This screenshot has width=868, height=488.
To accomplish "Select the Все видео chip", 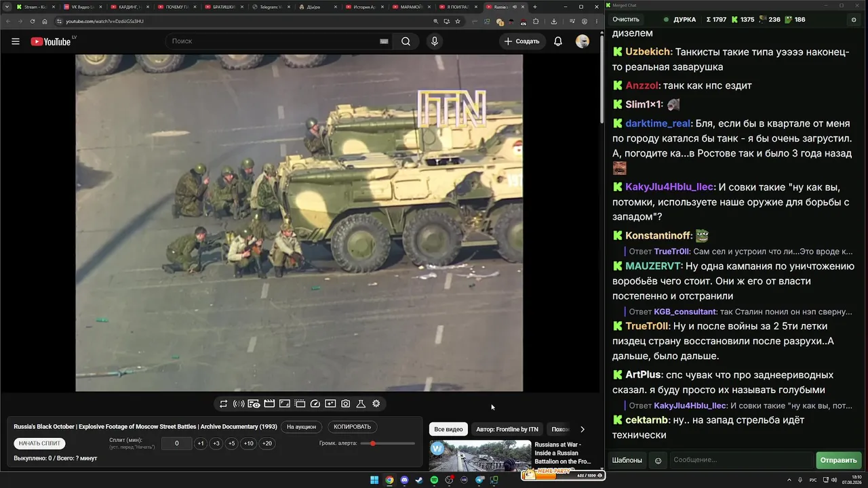I will (x=448, y=429).
